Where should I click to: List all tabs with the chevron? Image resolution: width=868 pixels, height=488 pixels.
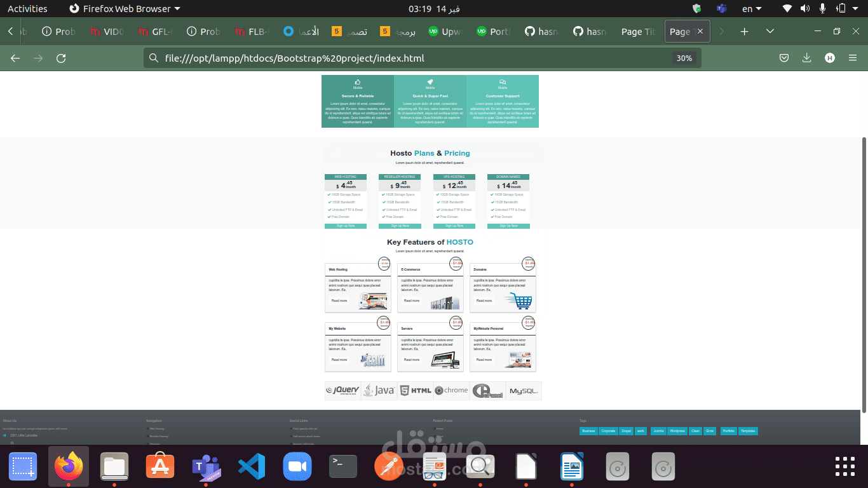(x=770, y=31)
